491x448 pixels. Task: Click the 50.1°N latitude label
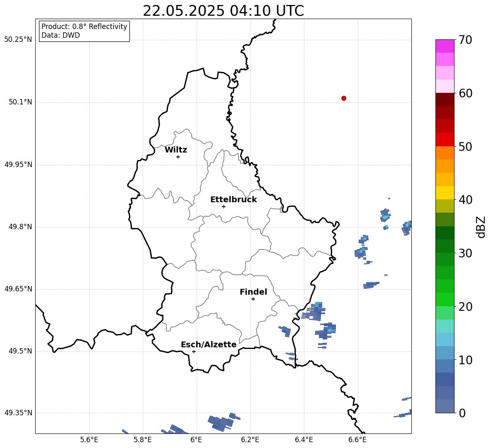[20, 102]
